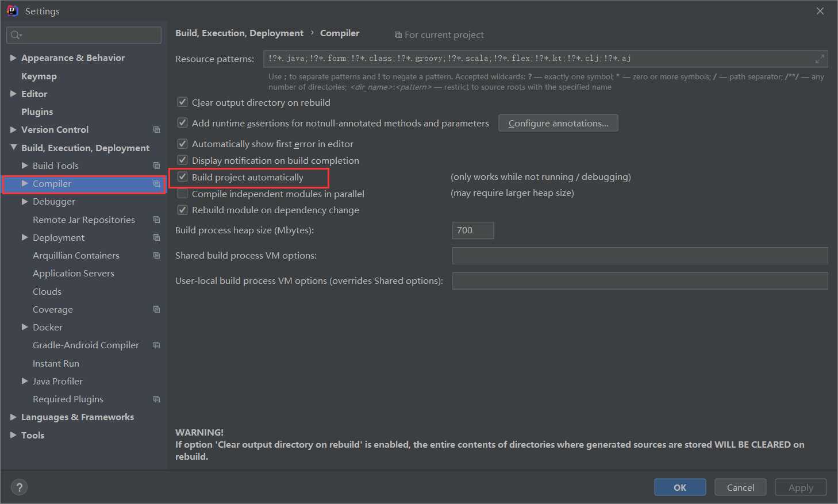Screen dimensions: 838x504
Task: Uncheck 'Build project automatically' checkbox
Action: (182, 177)
